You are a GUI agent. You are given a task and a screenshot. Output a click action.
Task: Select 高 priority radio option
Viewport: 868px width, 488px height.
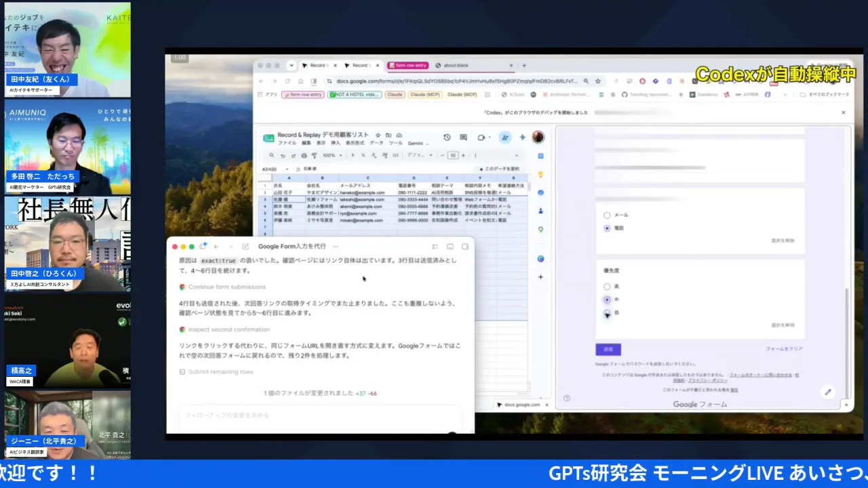tap(607, 287)
